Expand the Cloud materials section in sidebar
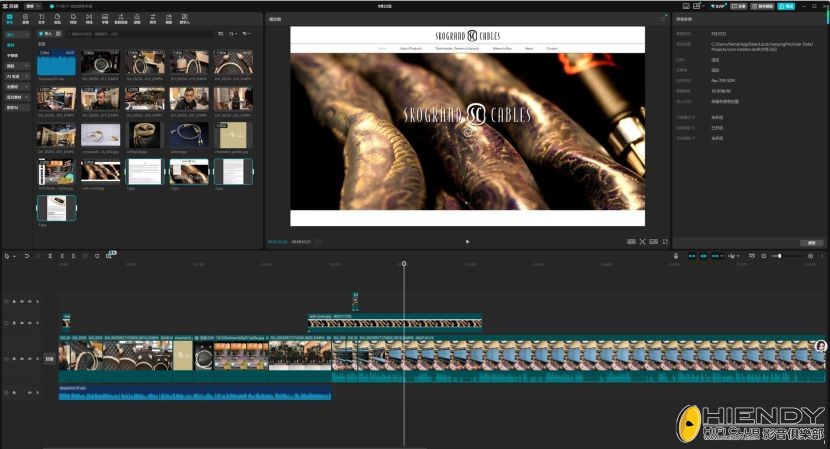Viewport: 830px width, 449px height. pos(17,87)
